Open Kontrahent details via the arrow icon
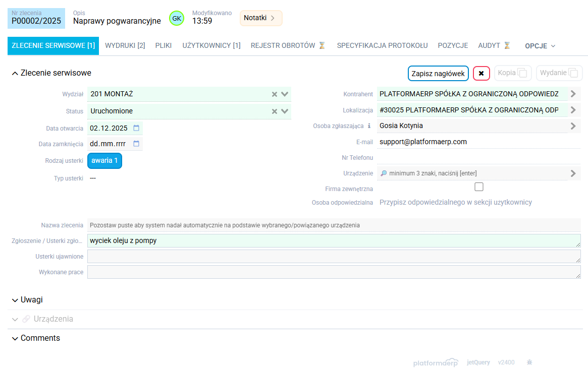This screenshot has height=368, width=588. 573,94
